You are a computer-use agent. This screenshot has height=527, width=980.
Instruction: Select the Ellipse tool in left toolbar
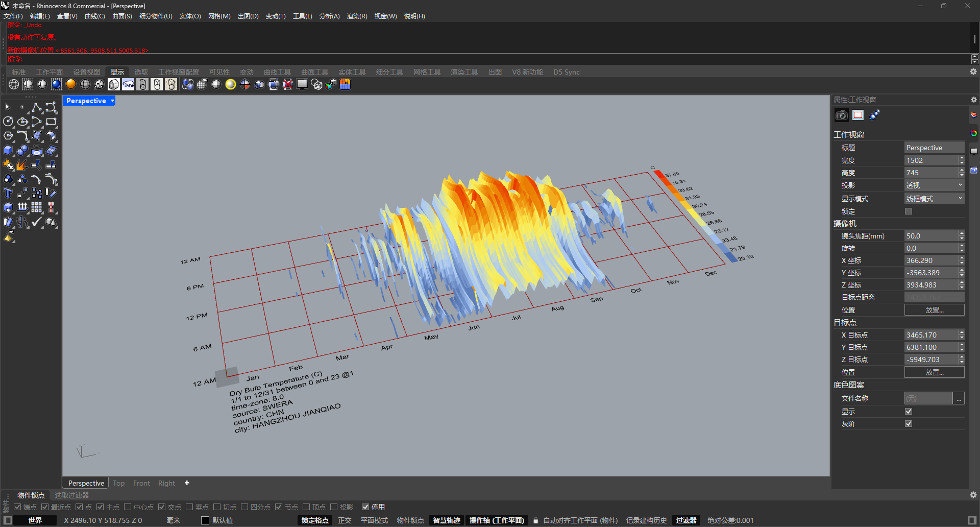(22, 122)
